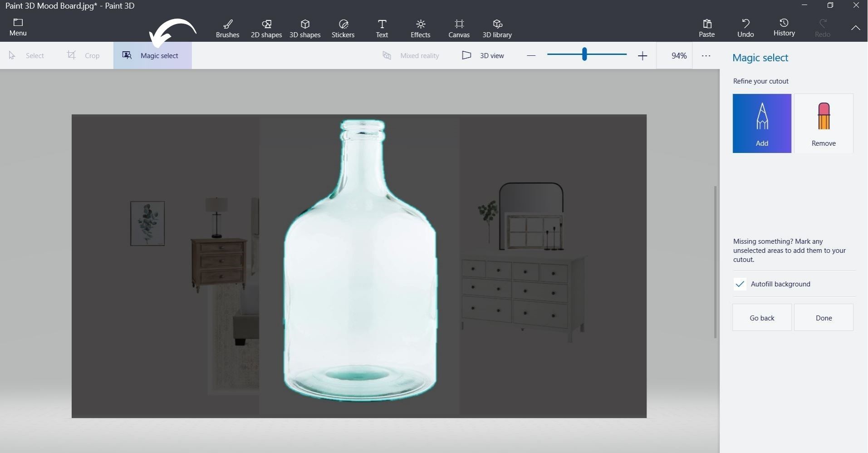The width and height of the screenshot is (868, 453).
Task: Open 2D shapes panel
Action: (266, 28)
